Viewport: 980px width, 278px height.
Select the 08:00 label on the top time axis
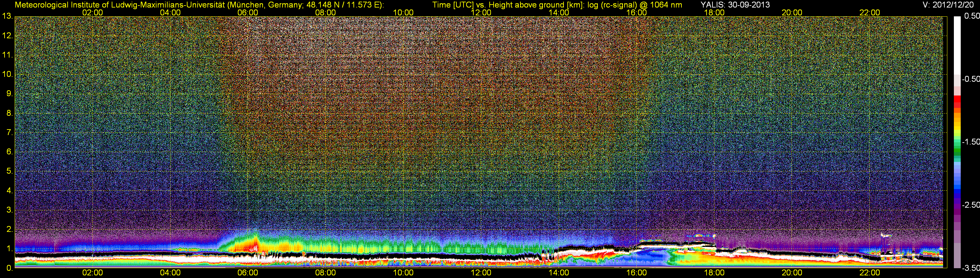click(x=326, y=12)
